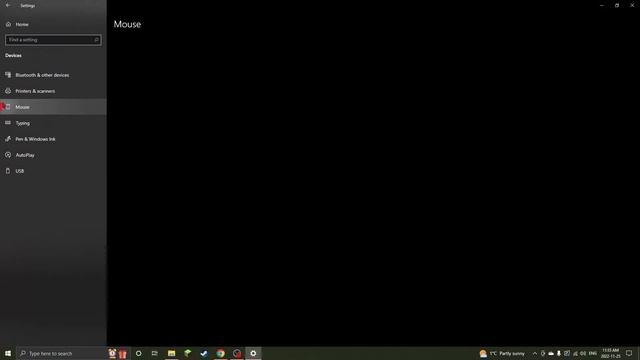Open Typing settings

tap(53, 123)
